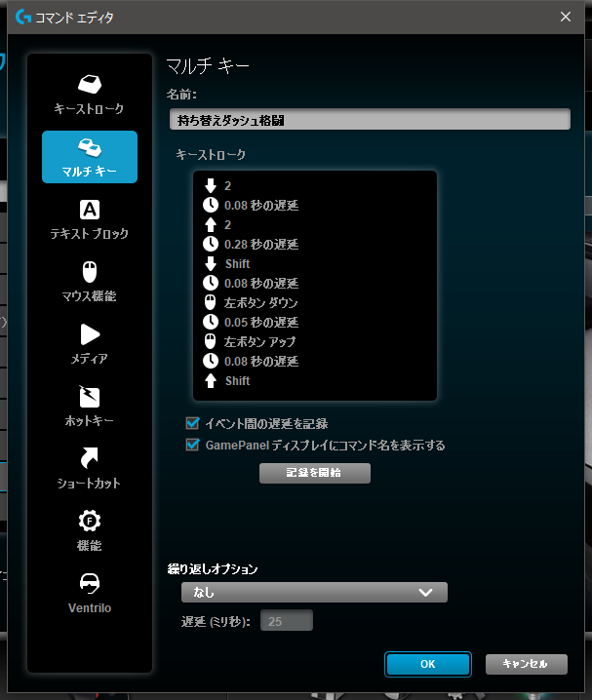
Task: Click the キャンセル cancel button
Action: 526,664
